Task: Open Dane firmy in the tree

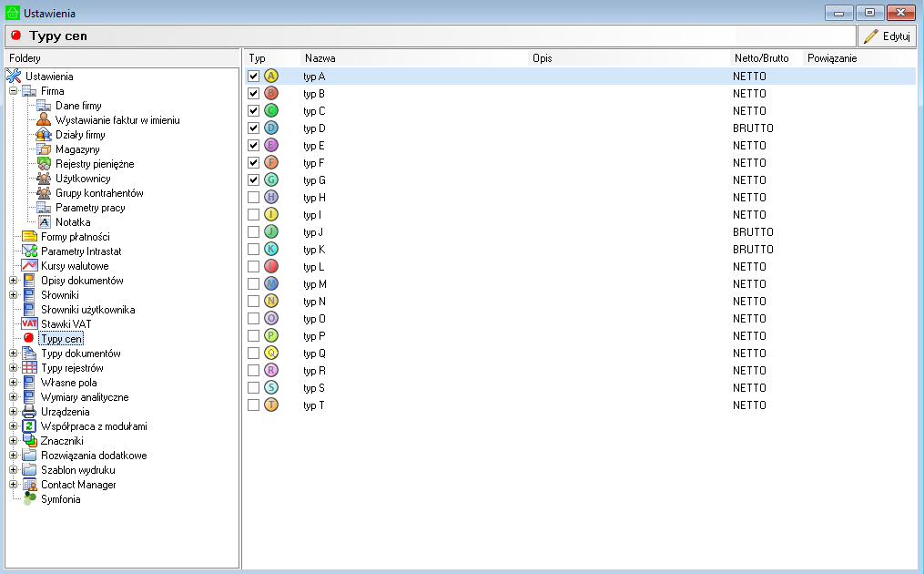Action: click(77, 106)
